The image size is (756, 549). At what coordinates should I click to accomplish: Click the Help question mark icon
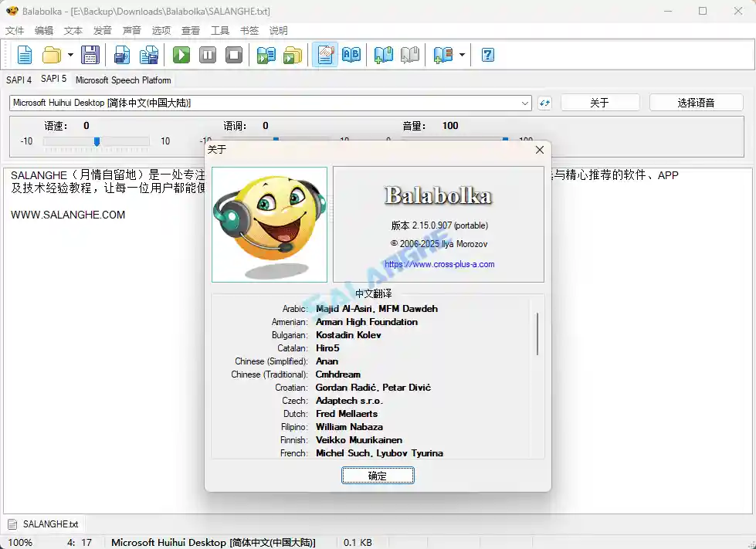488,55
